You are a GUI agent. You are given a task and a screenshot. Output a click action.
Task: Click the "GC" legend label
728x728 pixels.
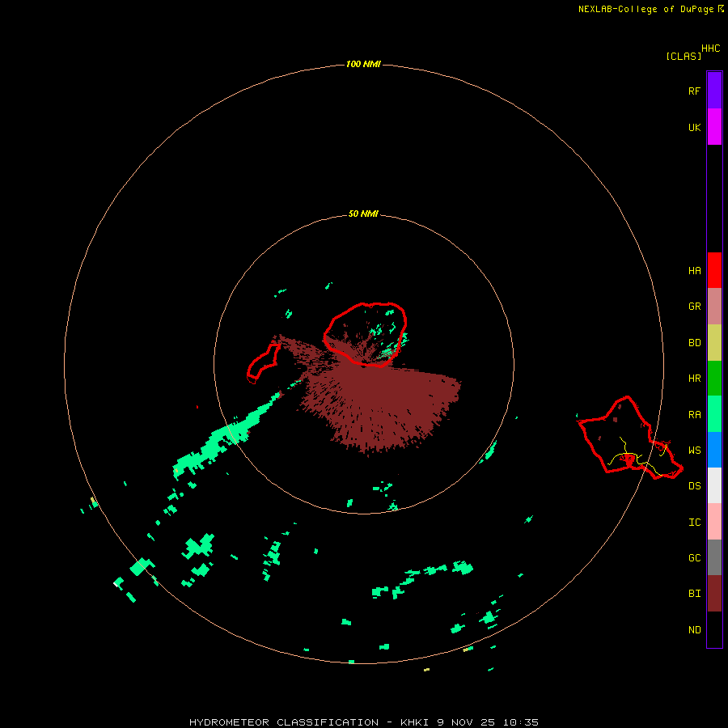[x=694, y=558]
